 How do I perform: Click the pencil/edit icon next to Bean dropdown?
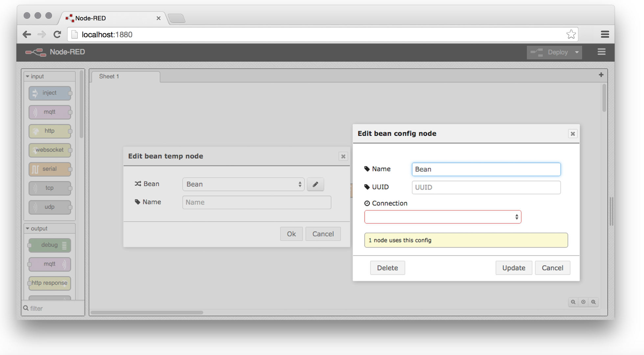tap(315, 184)
